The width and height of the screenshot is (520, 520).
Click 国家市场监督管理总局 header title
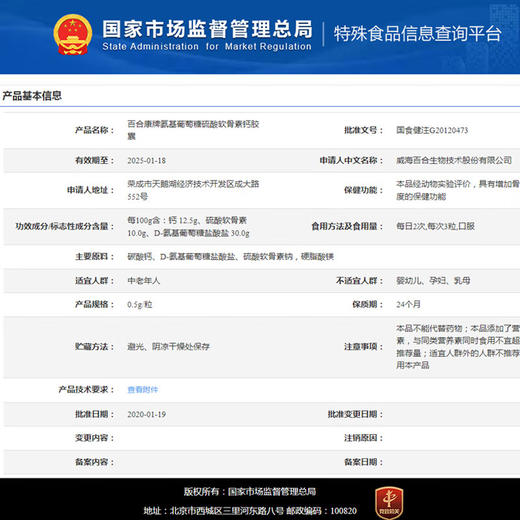coord(207,29)
